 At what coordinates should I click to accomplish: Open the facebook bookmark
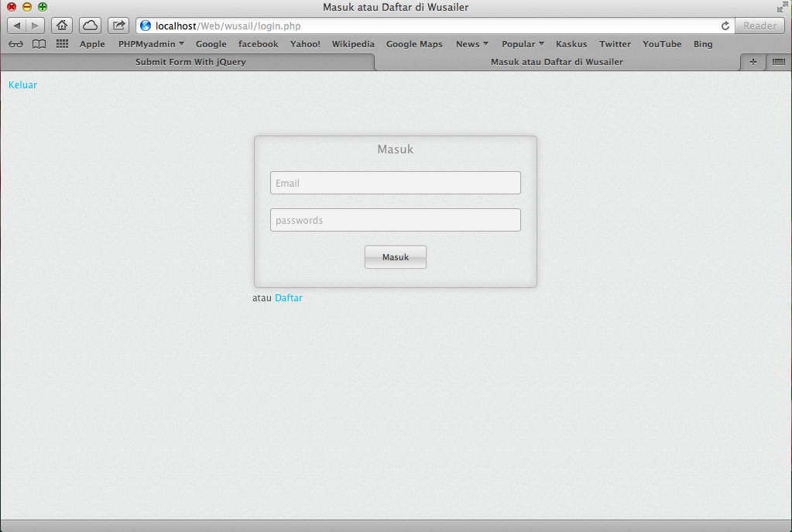coord(258,44)
